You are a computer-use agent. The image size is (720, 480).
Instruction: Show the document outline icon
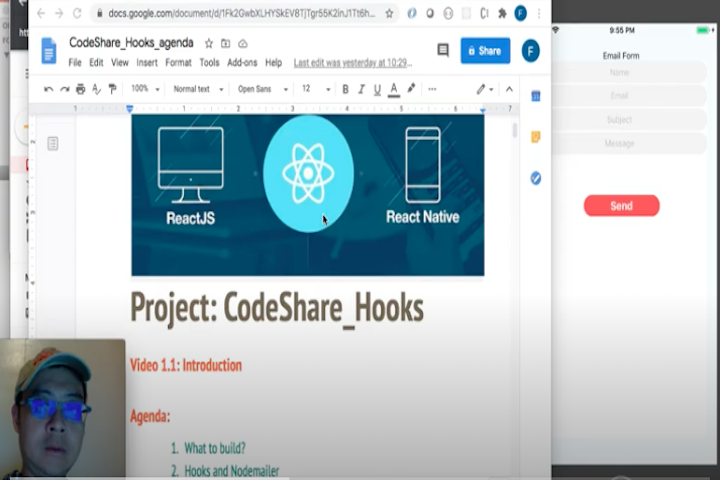pos(53,144)
